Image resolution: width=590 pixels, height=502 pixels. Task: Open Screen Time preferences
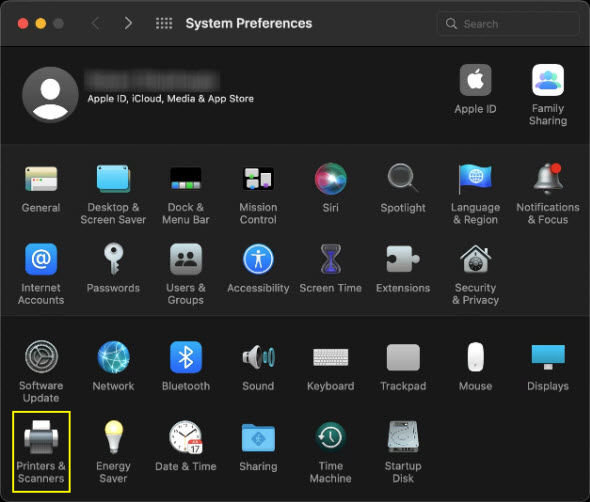tap(330, 268)
